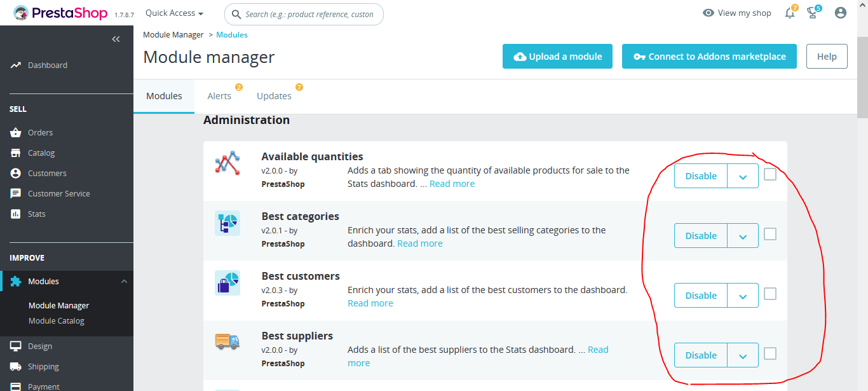Click the Orders basket icon
The height and width of the screenshot is (391, 868).
[16, 133]
